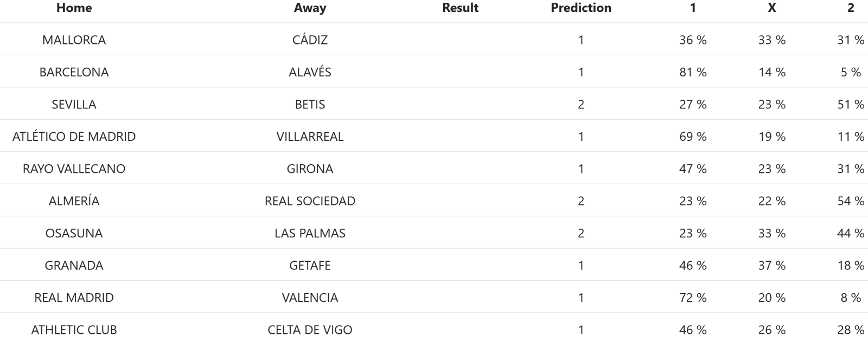Click LAS PALMAS away team
This screenshot has height=343, width=868.
pyautogui.click(x=310, y=234)
